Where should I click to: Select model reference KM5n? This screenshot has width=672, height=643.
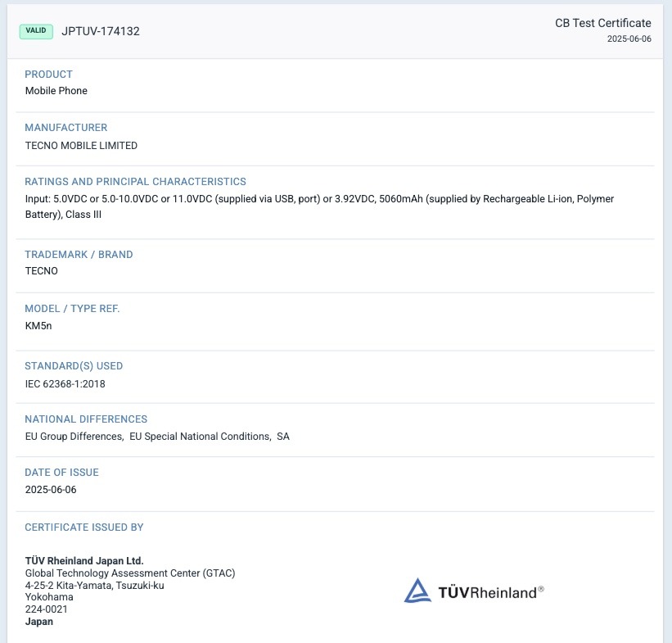click(x=38, y=325)
